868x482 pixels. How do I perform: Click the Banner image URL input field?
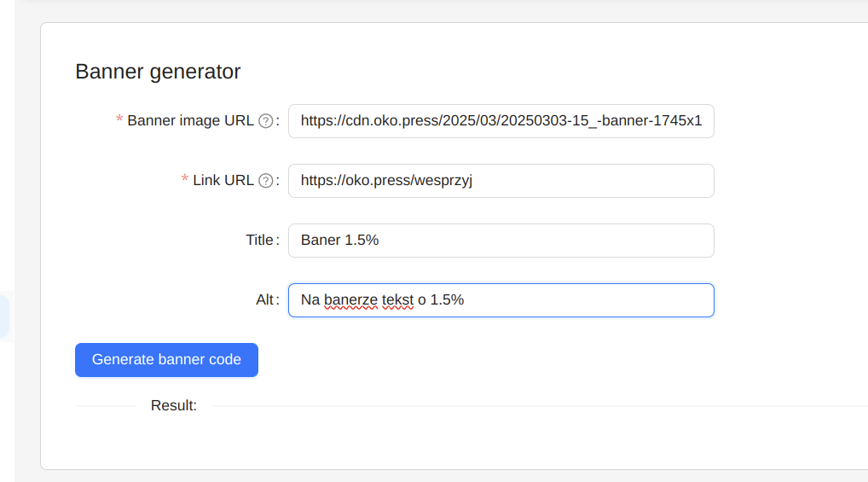(x=501, y=121)
